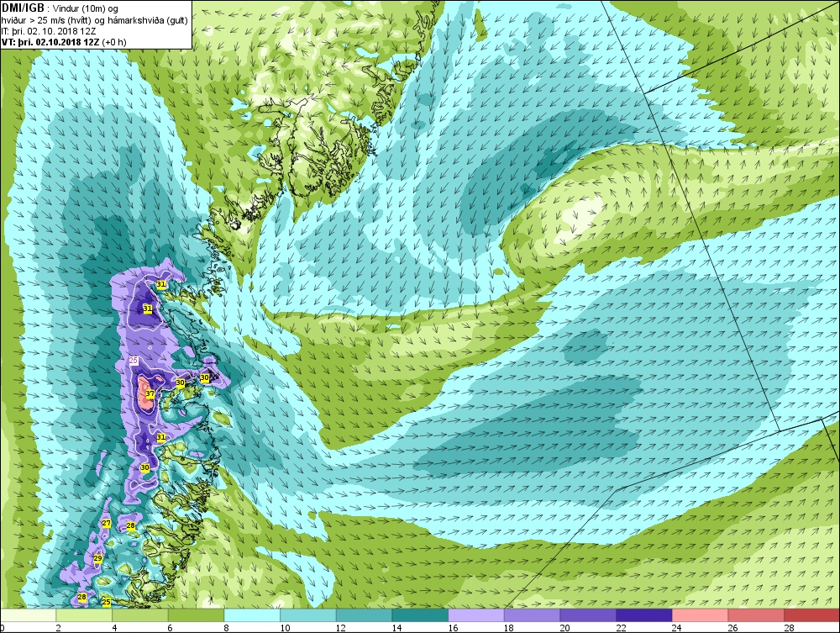Pick the 22–24 m/s dark indigo legend swatch

(x=644, y=615)
